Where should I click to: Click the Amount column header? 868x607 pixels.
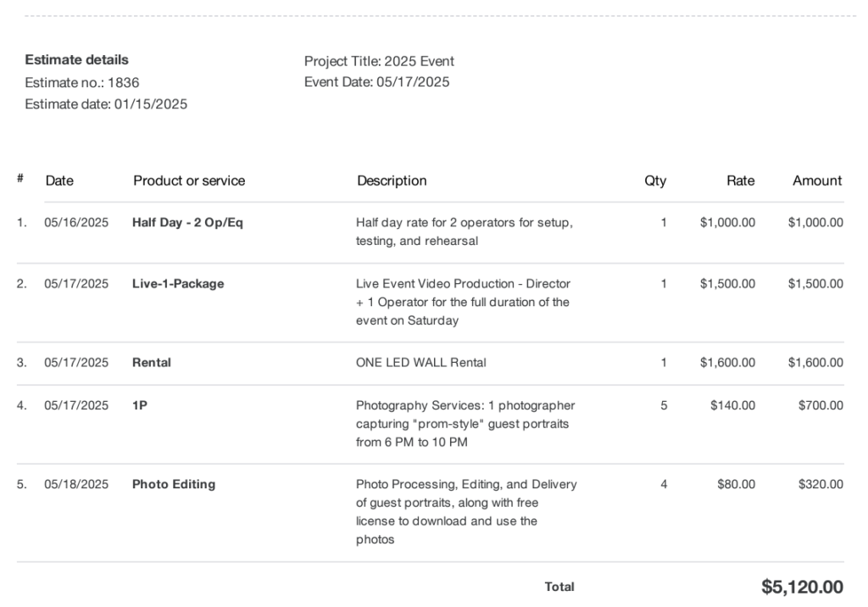pyautogui.click(x=817, y=181)
